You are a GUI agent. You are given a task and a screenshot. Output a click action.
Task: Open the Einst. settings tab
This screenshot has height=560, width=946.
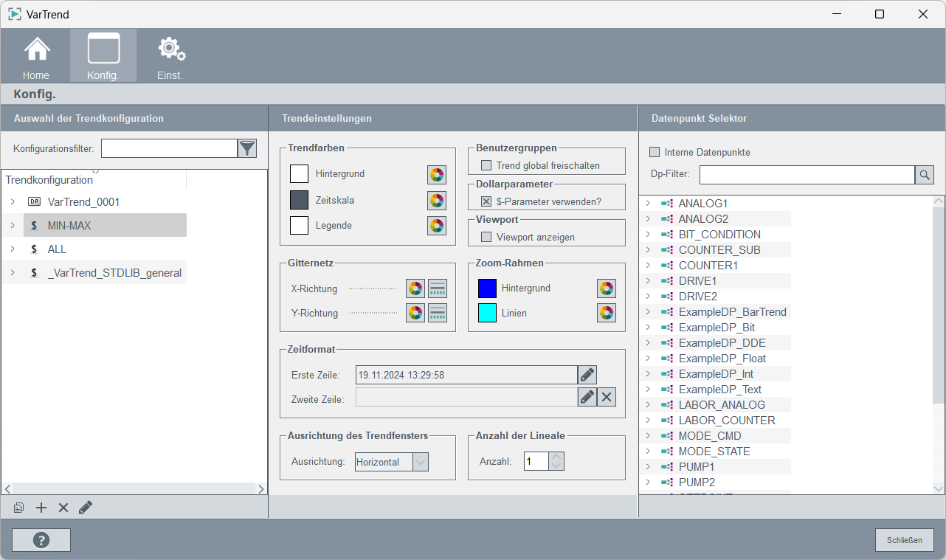point(170,56)
